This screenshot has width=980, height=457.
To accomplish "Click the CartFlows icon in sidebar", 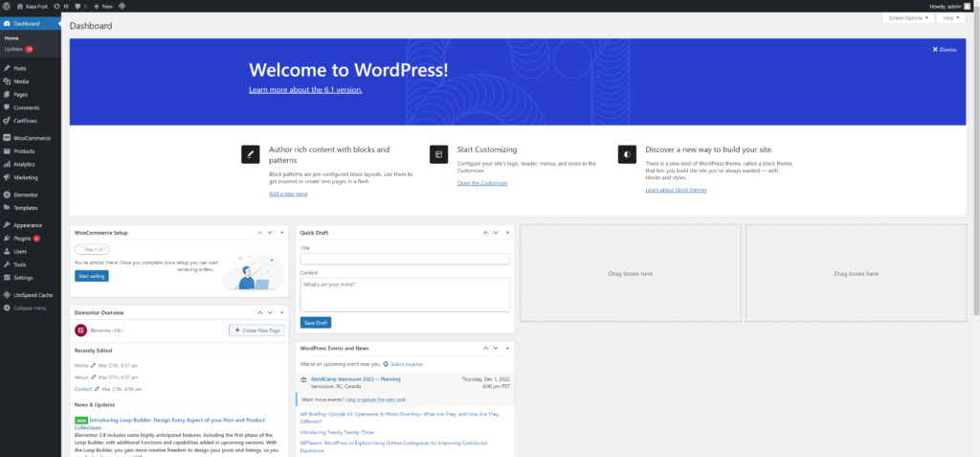I will (7, 121).
